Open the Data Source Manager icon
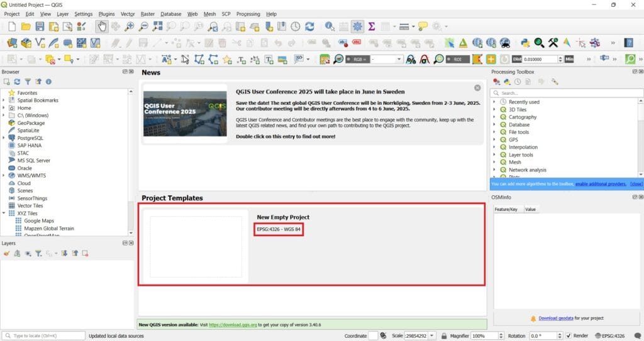Screen dimensions: 644x341 point(12,43)
